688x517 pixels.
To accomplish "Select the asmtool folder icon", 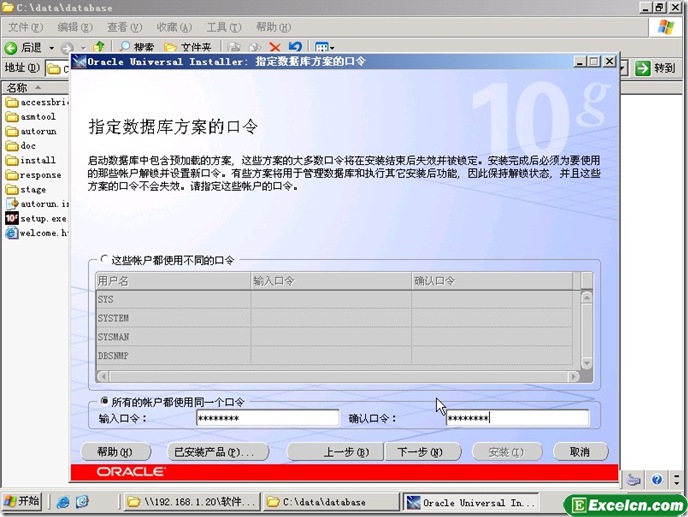I will coord(12,117).
